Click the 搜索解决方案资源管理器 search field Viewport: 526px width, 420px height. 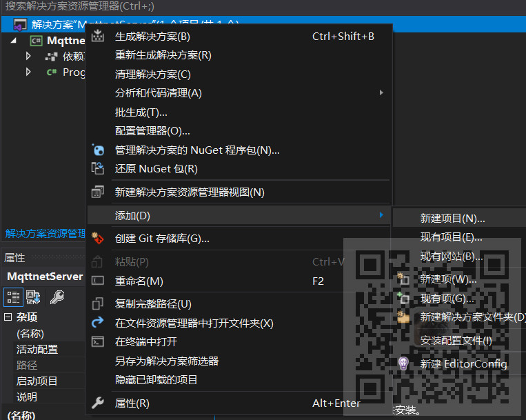[263, 6]
